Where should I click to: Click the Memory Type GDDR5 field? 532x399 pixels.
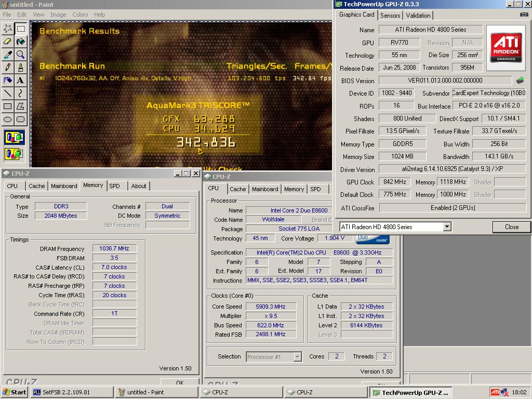click(403, 144)
